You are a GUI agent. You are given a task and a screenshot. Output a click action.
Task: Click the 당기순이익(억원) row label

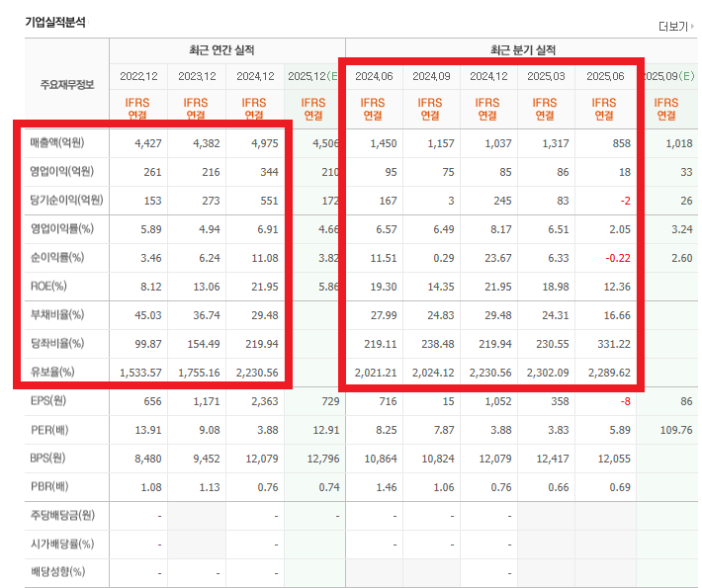66,200
